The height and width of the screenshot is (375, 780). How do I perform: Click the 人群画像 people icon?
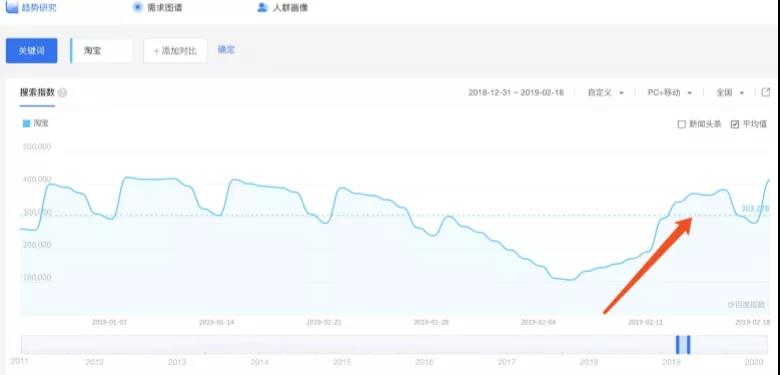tap(263, 7)
